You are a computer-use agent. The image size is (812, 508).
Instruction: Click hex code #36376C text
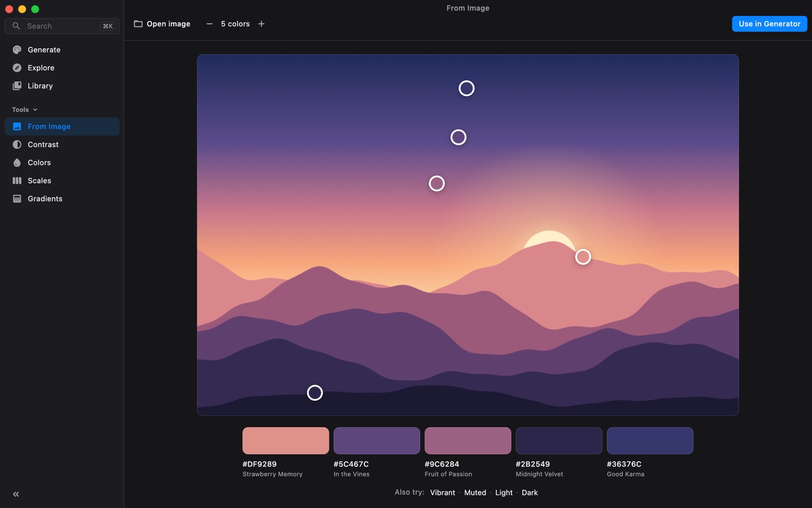pyautogui.click(x=624, y=464)
